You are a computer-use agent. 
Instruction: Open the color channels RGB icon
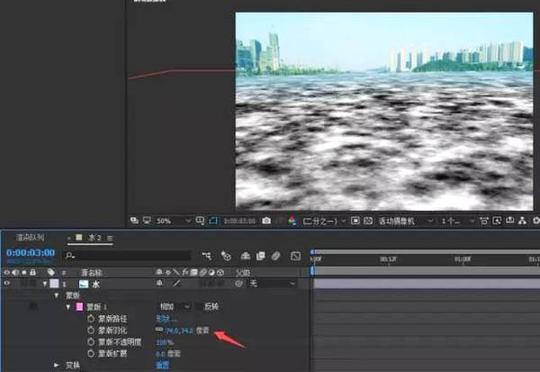tap(292, 220)
